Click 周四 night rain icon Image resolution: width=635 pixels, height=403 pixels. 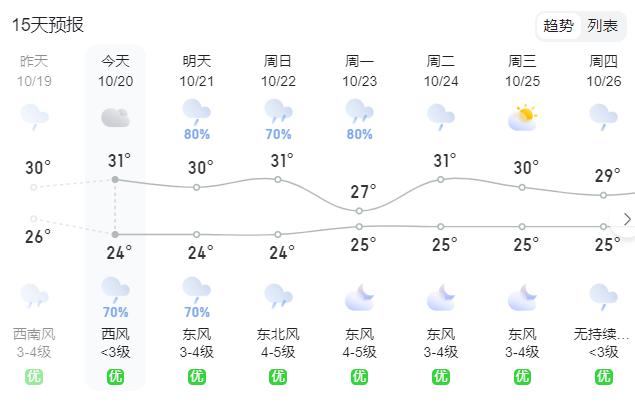603,297
